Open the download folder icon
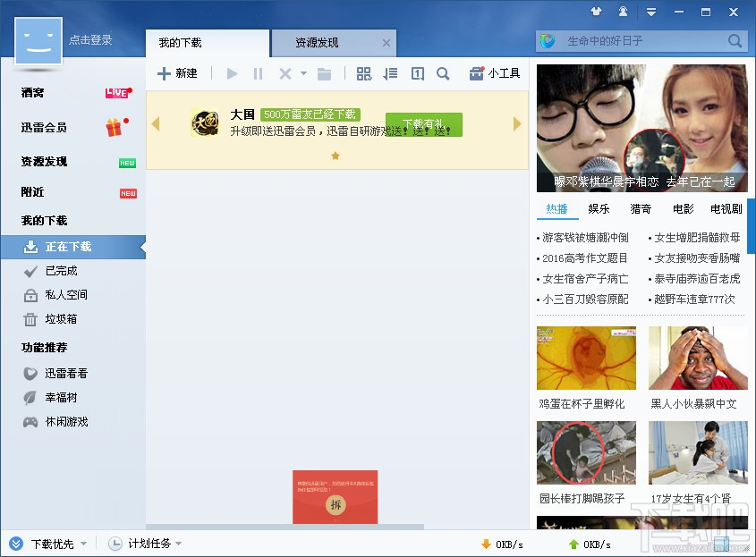The width and height of the screenshot is (756, 557). coord(325,73)
